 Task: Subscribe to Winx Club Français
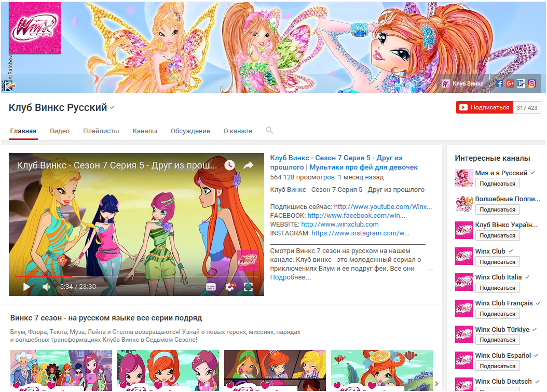498,314
